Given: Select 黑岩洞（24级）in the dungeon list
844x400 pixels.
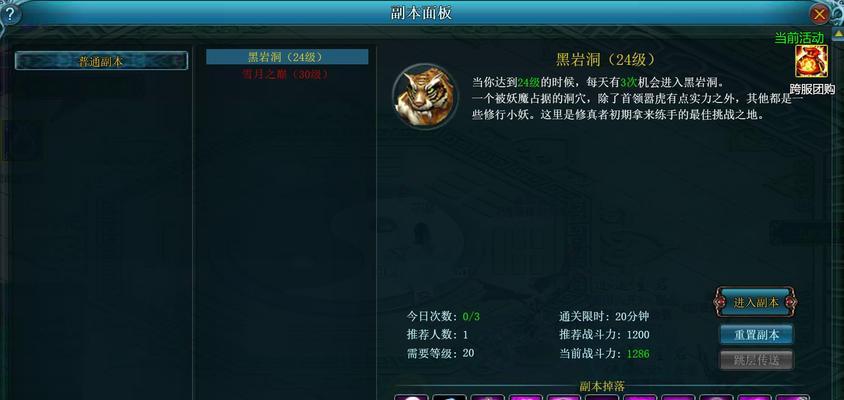Looking at the screenshot, I should coord(287,57).
